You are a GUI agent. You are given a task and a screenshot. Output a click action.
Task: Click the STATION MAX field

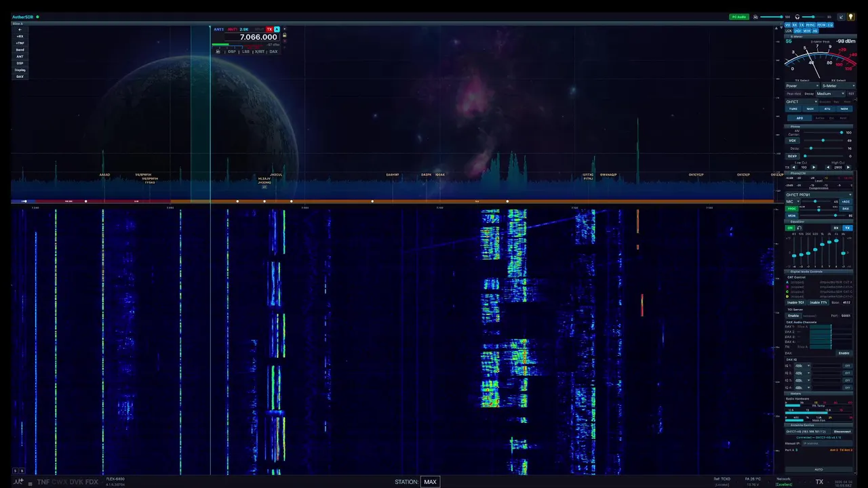click(430, 482)
